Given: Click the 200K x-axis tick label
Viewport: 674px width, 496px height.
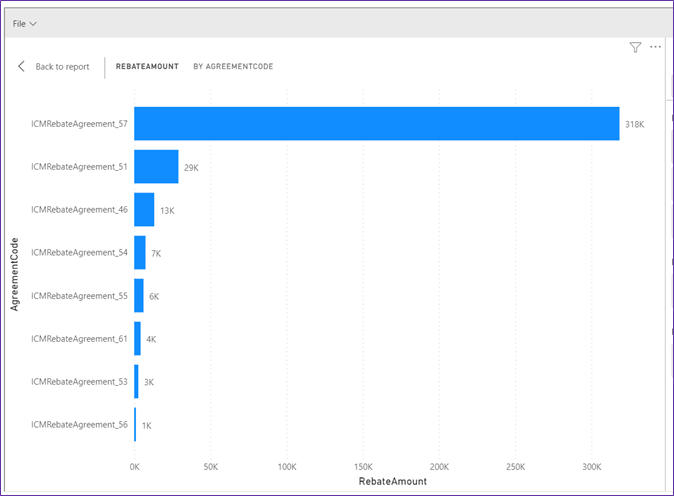Looking at the screenshot, I should [440, 467].
